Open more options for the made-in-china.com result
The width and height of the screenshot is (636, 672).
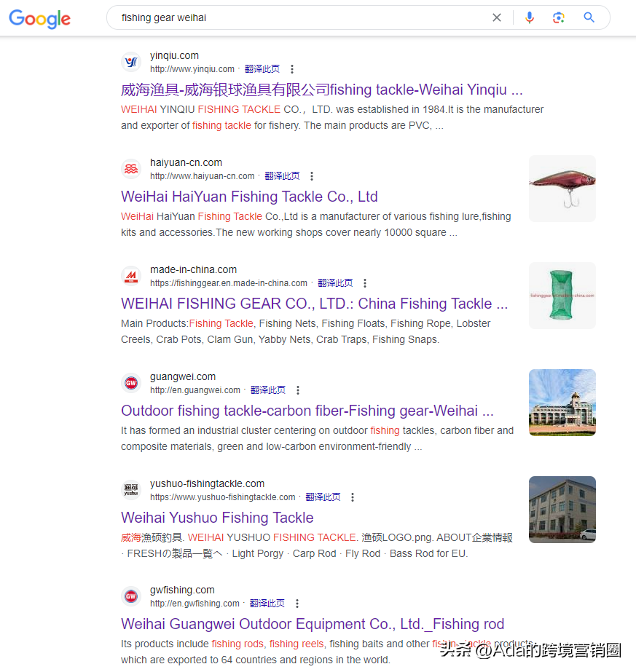click(x=365, y=283)
